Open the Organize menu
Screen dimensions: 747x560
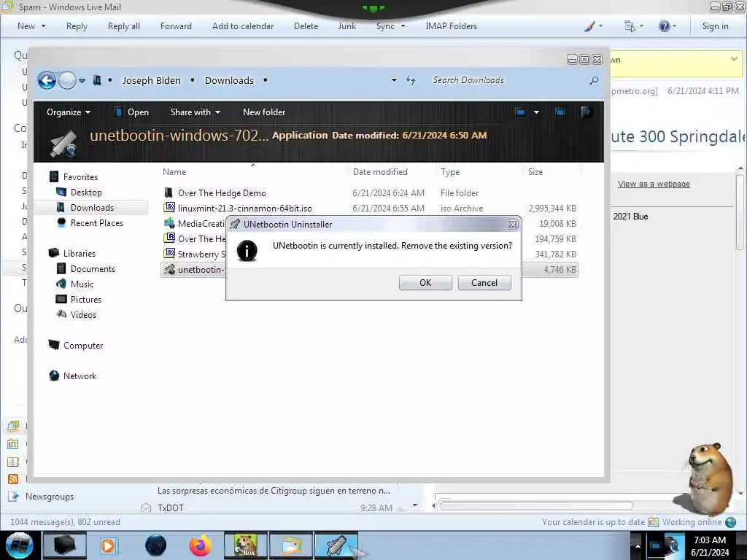68,112
